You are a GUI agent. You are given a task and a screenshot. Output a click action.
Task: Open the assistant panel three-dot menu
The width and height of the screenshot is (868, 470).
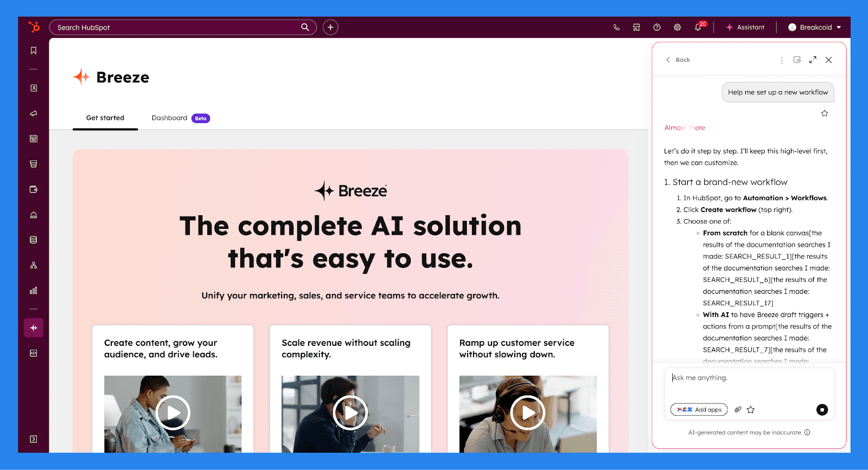[782, 60]
